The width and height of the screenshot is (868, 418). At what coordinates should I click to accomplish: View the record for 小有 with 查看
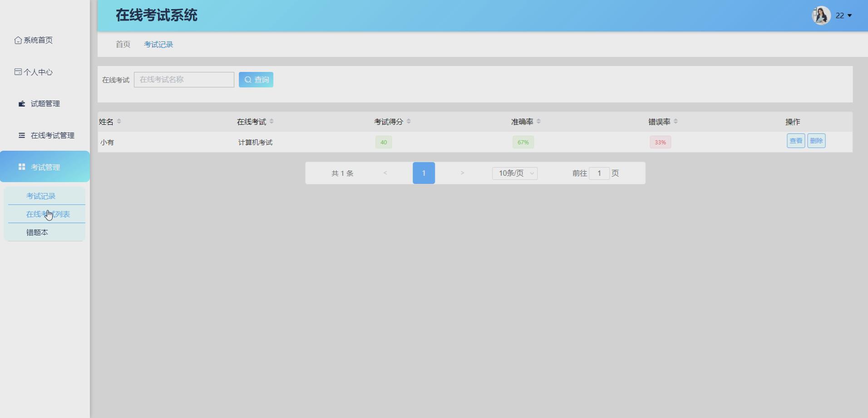pyautogui.click(x=796, y=141)
